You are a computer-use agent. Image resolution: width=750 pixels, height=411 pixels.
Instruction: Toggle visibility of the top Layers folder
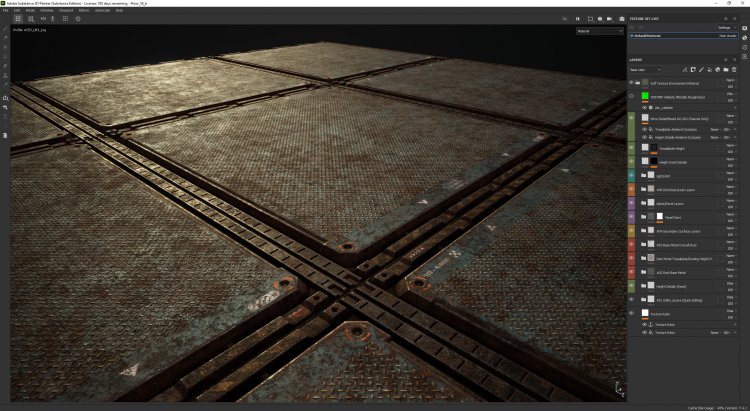(x=631, y=82)
